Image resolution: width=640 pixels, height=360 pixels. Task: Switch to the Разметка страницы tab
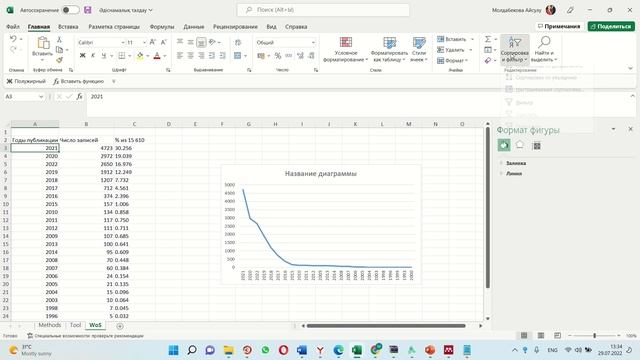114,27
